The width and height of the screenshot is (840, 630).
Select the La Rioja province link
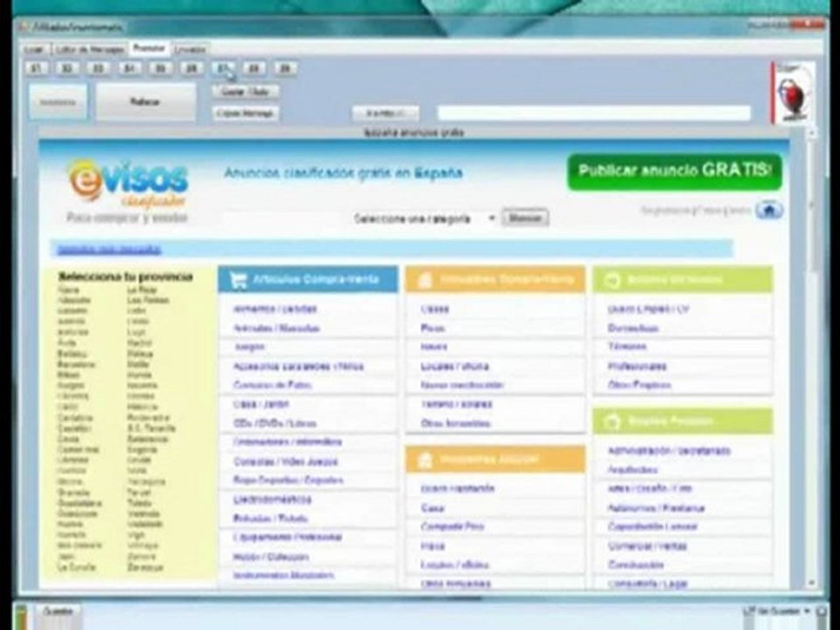pos(142,290)
